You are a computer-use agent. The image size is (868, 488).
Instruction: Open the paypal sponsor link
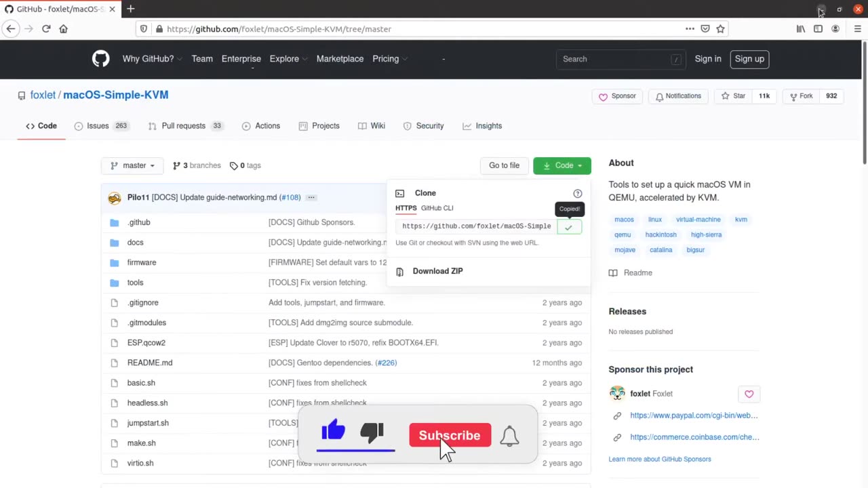click(x=694, y=415)
